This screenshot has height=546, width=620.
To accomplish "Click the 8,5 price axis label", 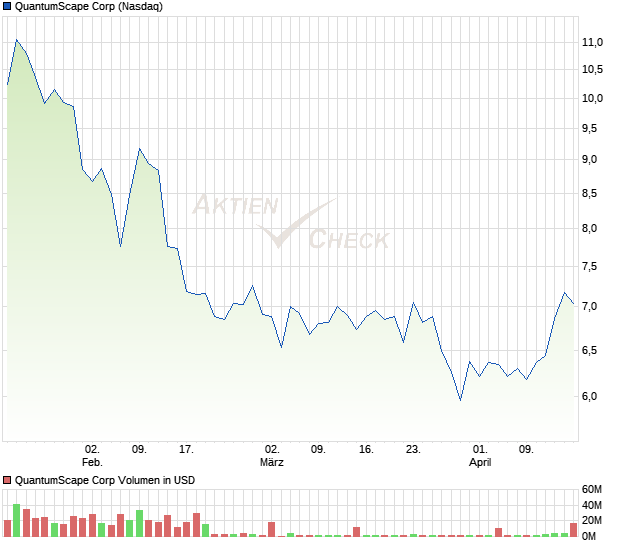I will point(589,194).
